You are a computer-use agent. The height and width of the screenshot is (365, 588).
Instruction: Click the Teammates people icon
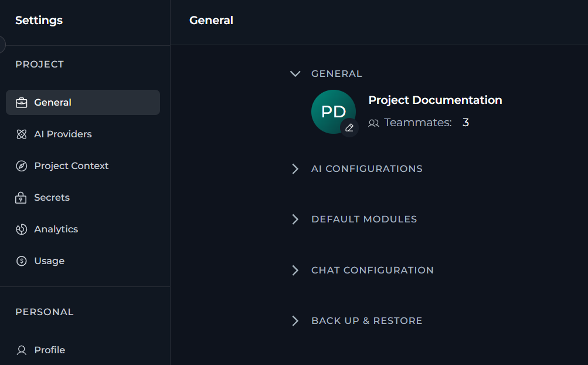(373, 123)
